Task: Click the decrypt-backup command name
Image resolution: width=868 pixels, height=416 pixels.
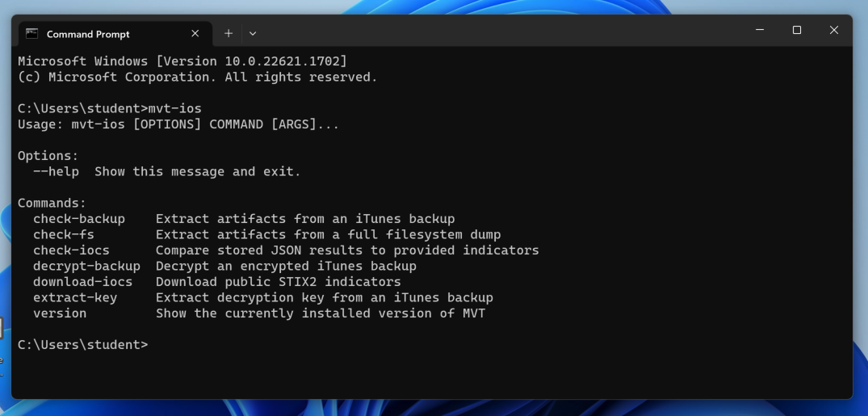Action: [86, 267]
